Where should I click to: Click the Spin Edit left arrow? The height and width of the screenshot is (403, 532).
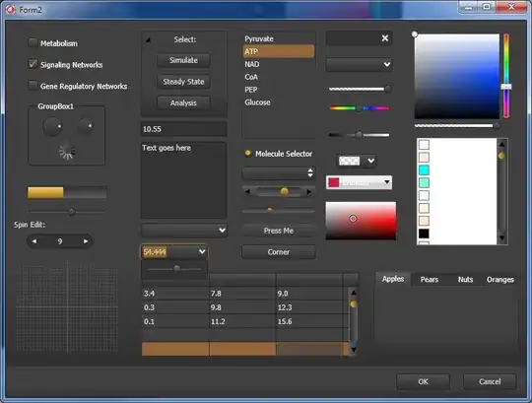point(34,241)
